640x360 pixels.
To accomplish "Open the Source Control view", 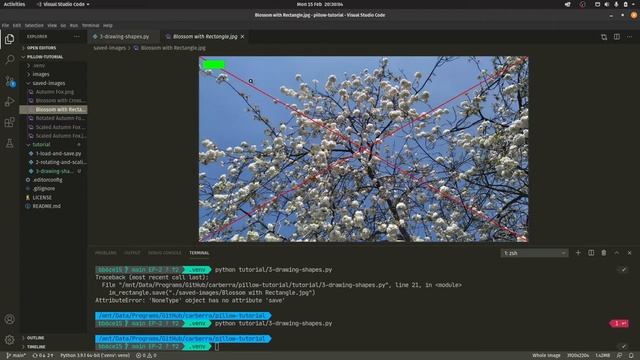I will (10, 81).
